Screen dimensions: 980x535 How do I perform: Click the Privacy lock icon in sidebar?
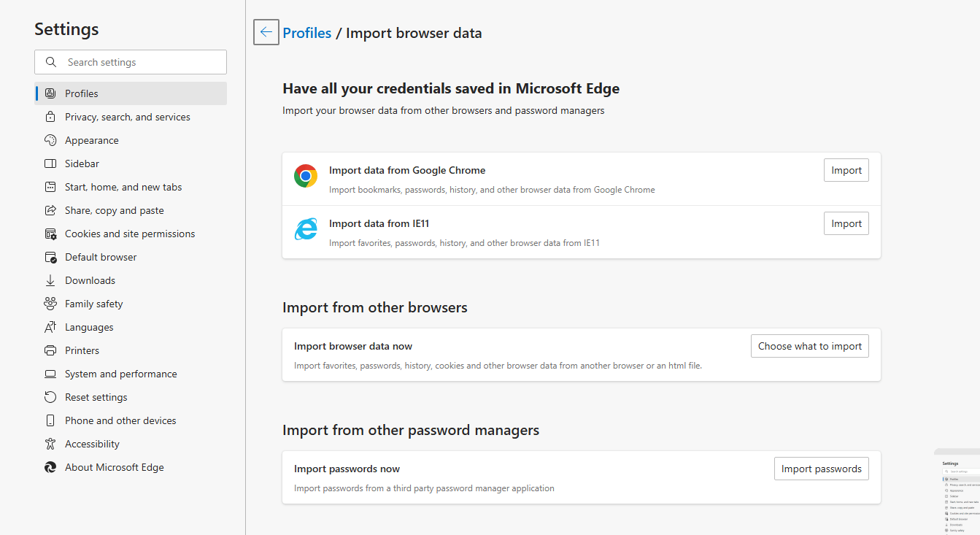point(50,117)
